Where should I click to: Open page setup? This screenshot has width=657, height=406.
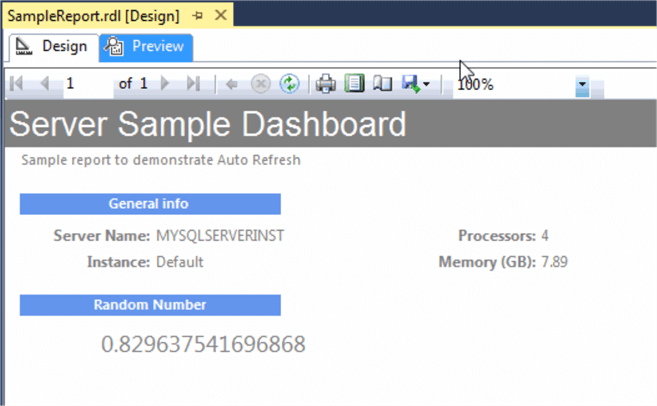tap(382, 84)
